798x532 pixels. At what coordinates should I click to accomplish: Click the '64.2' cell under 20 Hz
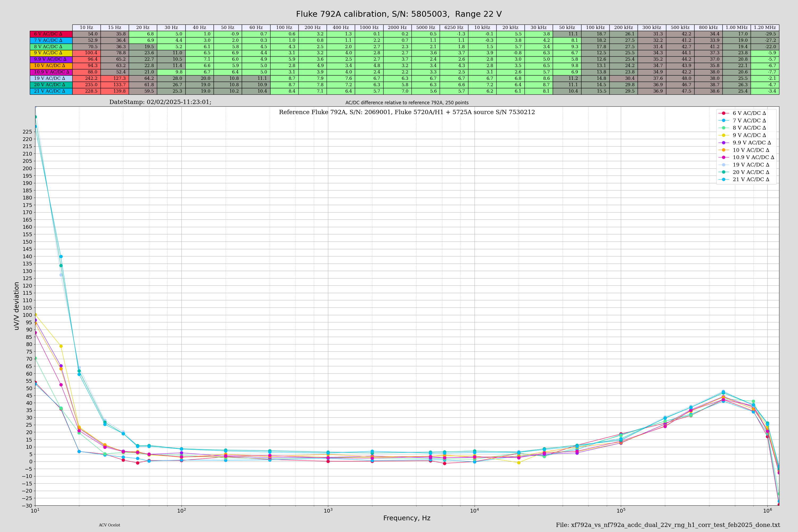point(143,78)
